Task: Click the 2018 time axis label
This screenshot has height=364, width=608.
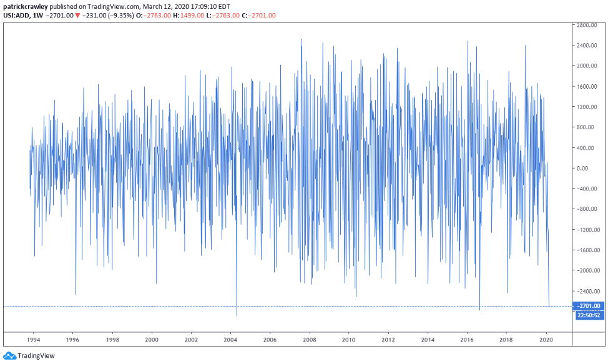Action: coord(506,340)
